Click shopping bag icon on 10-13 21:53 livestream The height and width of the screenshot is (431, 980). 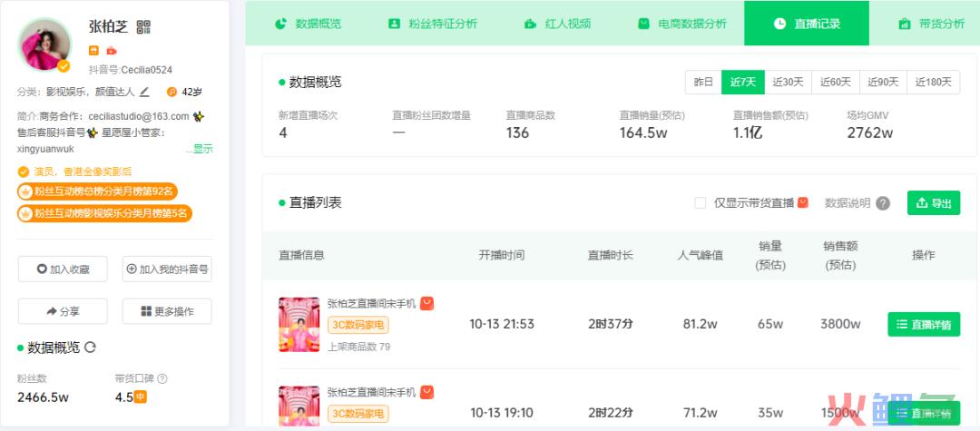[x=426, y=304]
